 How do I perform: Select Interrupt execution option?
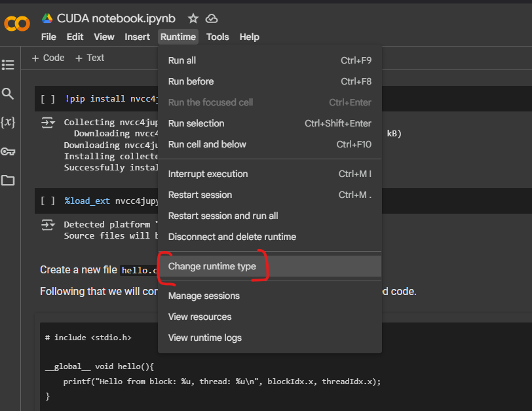[208, 174]
